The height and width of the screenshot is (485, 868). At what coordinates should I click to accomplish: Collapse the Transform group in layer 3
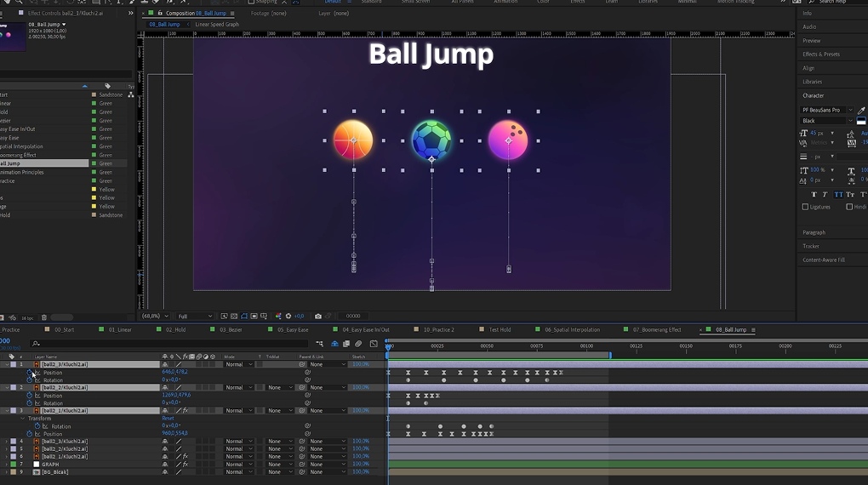[22, 419]
